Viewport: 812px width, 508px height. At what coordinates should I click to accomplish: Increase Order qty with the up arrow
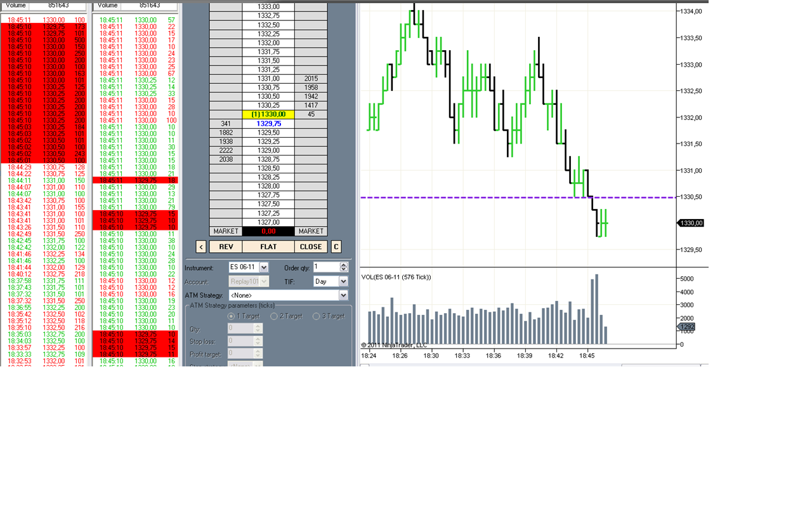(x=344, y=264)
